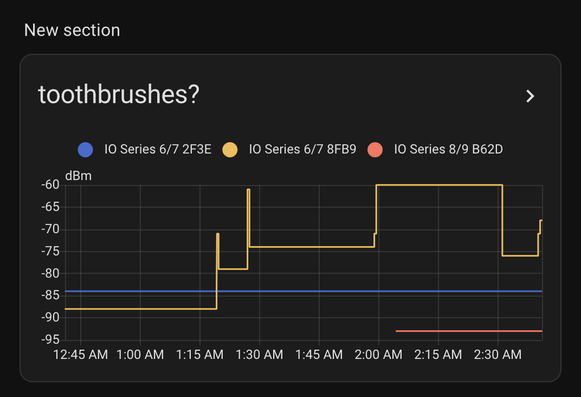Click the yellow plateau at -60 dBm
581x397 pixels.
point(439,185)
